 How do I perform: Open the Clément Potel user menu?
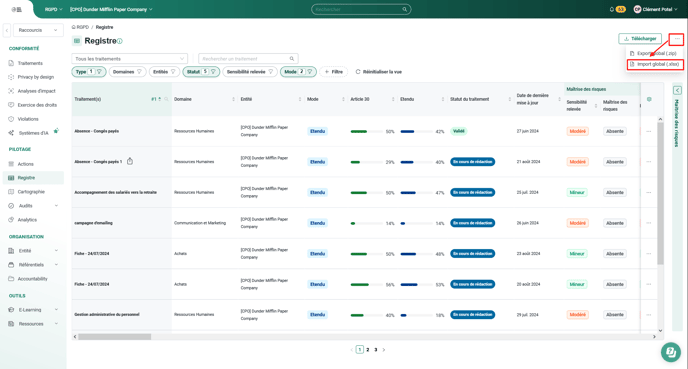coord(656,9)
